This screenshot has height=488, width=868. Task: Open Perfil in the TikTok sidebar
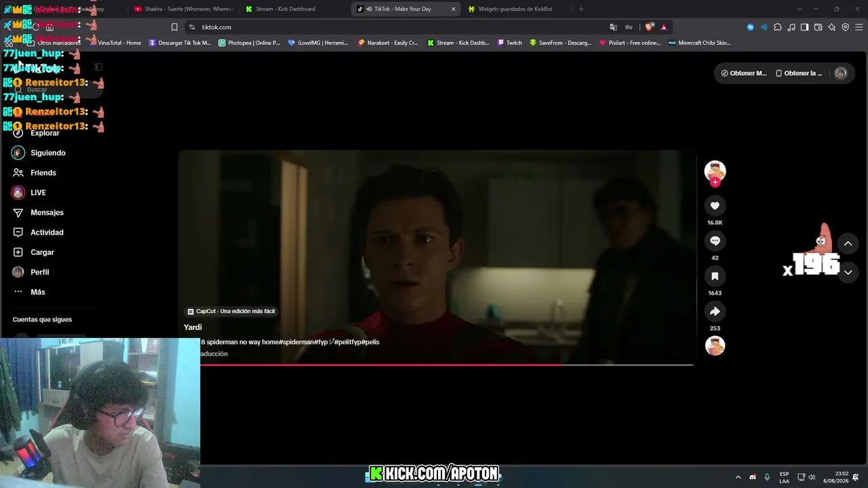[31, 272]
